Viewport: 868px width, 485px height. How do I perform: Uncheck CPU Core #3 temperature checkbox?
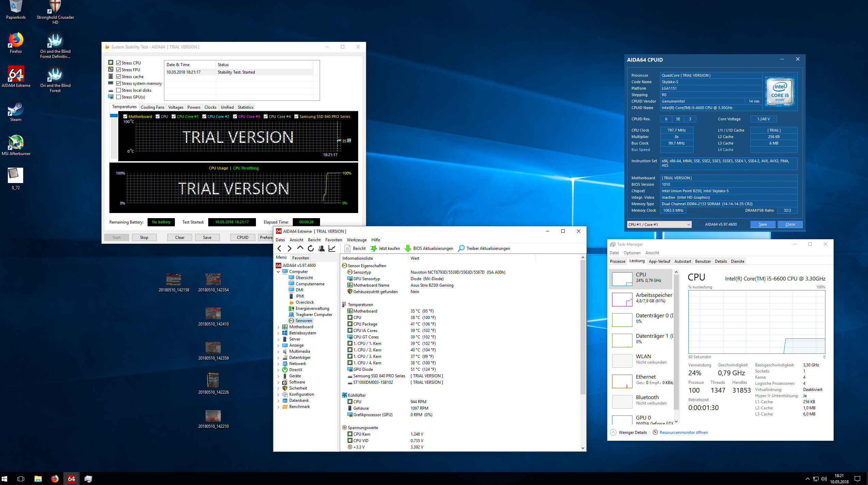(235, 117)
